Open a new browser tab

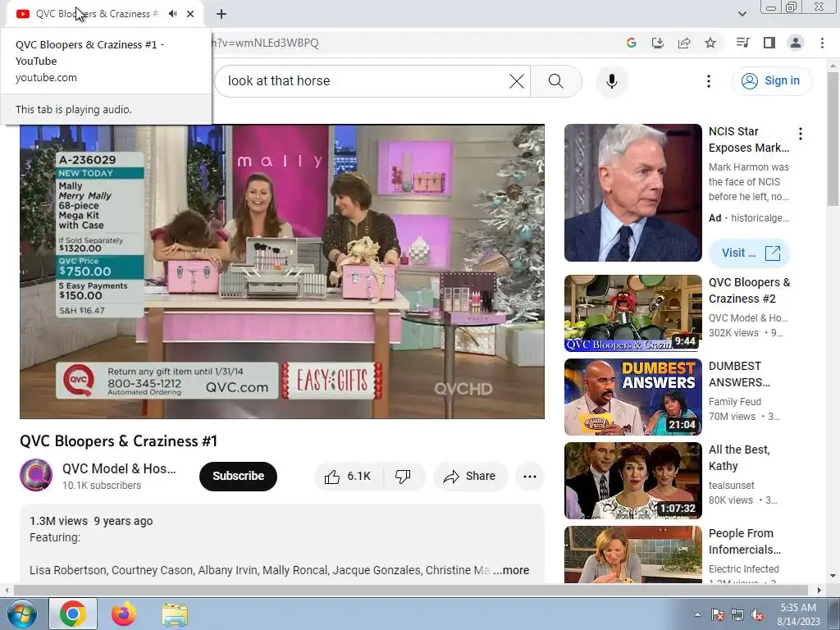[x=221, y=14]
